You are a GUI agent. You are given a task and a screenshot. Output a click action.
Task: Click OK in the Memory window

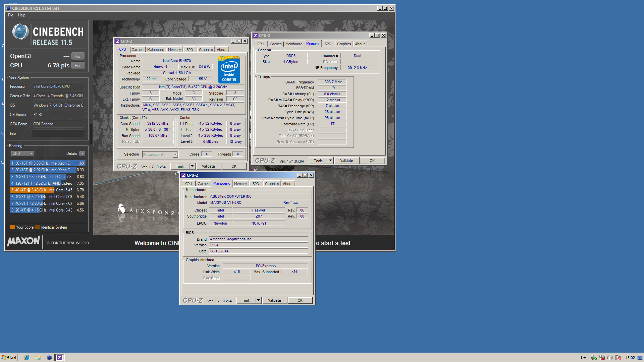click(x=372, y=161)
